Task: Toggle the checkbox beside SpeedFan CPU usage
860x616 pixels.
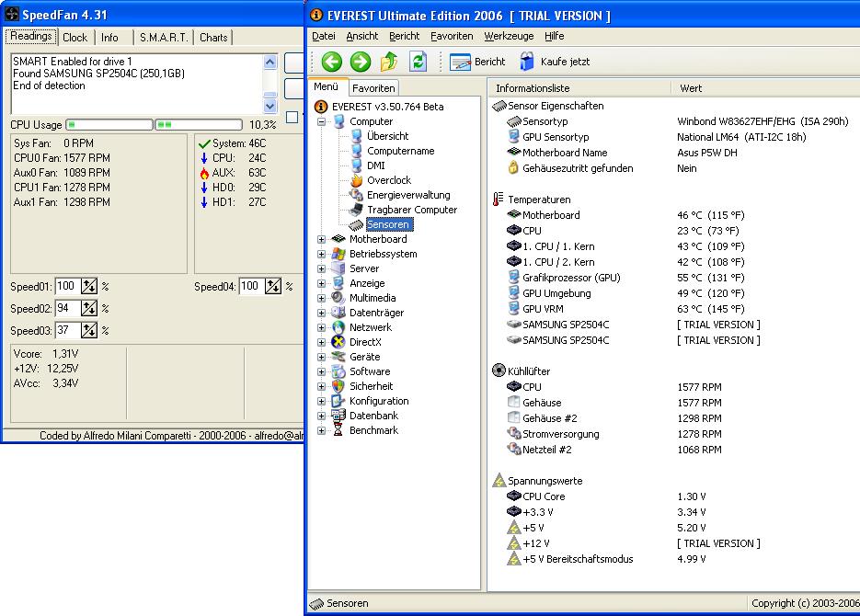Action: [292, 117]
